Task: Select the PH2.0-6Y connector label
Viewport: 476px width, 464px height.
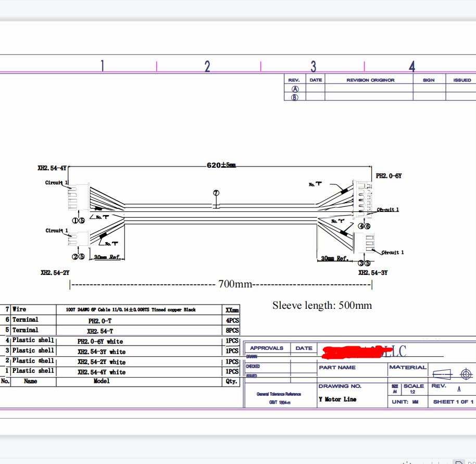Action: 389,176
